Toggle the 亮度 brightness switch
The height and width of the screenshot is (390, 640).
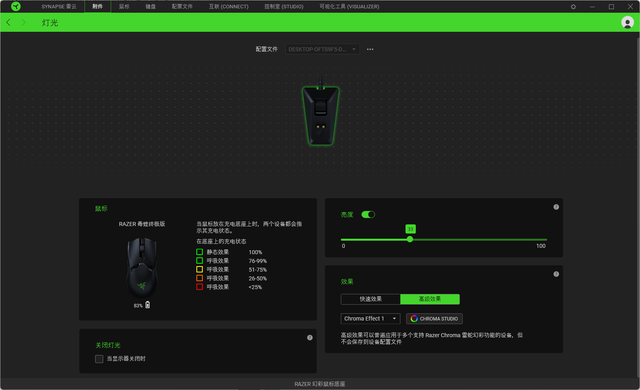coord(368,215)
